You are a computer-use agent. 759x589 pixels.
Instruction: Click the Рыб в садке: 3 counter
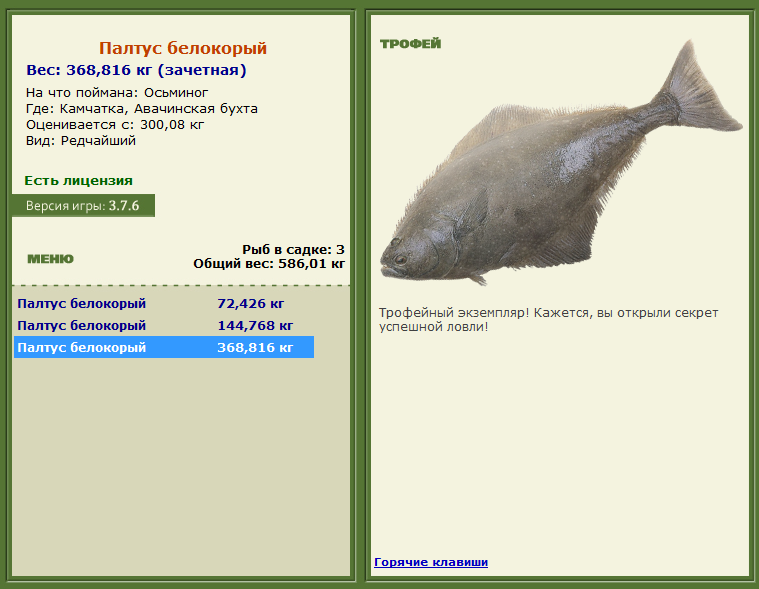(x=293, y=249)
